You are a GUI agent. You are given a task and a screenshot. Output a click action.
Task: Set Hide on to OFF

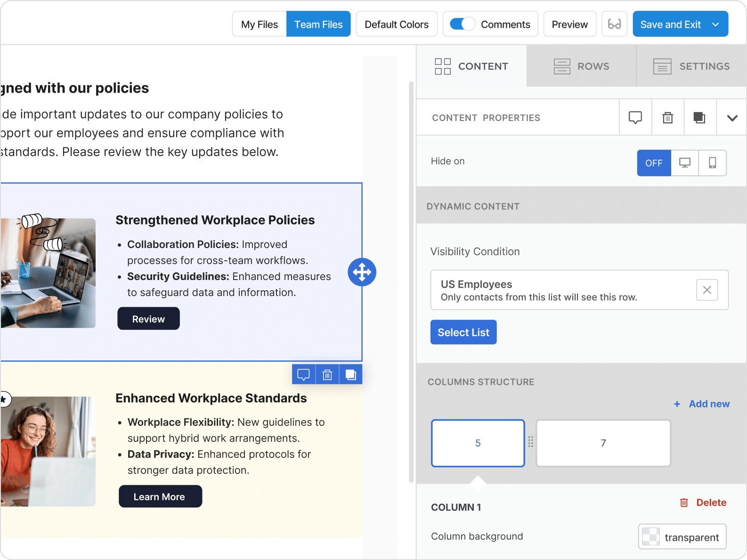pyautogui.click(x=654, y=163)
